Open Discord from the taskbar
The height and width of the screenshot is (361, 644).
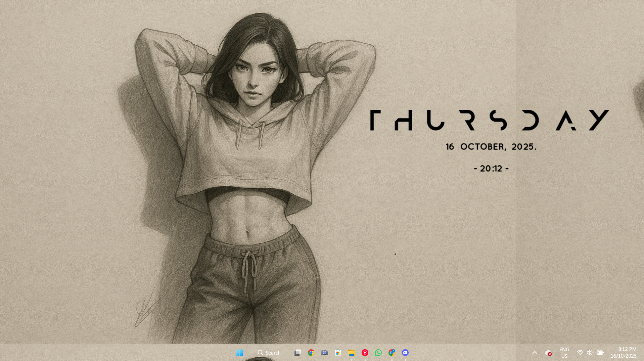coord(405,353)
